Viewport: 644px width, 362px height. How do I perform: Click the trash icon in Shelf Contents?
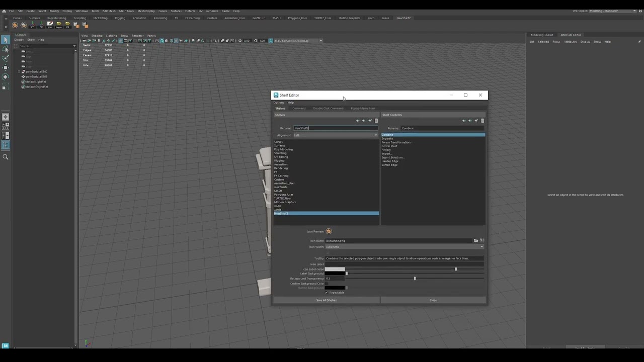(482, 121)
